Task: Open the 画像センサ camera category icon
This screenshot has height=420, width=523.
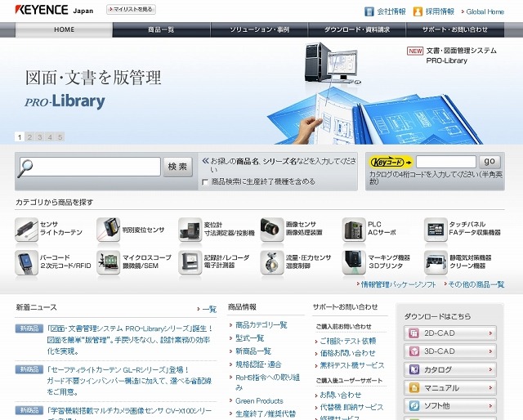Action: point(272,229)
